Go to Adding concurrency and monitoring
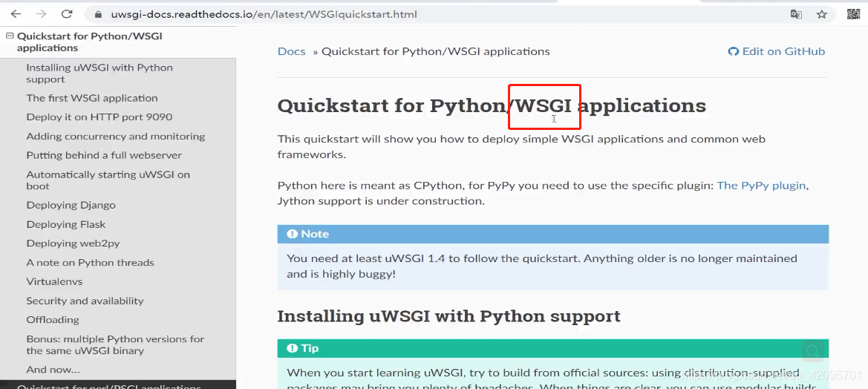Image resolution: width=868 pixels, height=389 pixels. coord(116,136)
